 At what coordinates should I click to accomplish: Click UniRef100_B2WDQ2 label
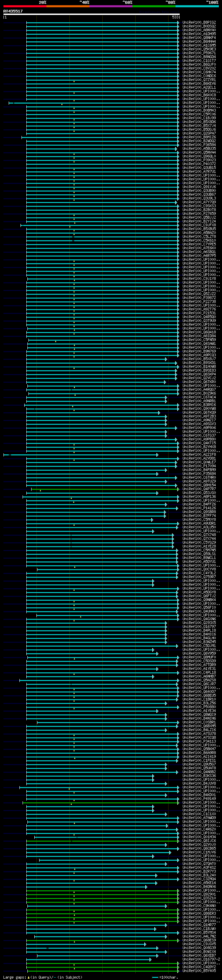[x=199, y=141]
